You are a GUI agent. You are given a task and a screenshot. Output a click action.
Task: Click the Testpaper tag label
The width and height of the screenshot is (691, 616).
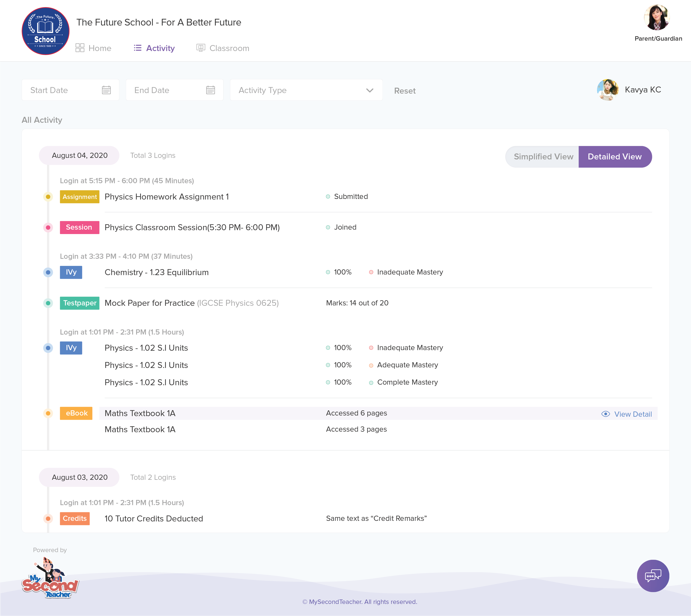[x=80, y=303]
